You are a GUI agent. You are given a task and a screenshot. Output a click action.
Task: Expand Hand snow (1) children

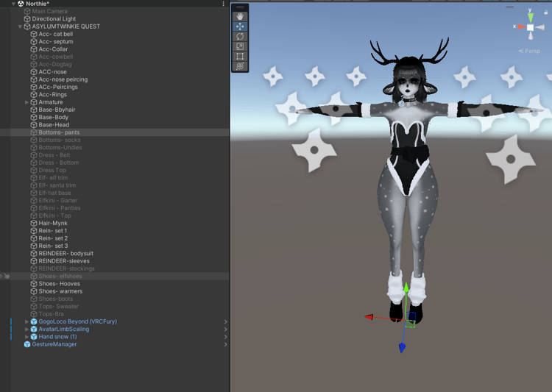(26, 337)
